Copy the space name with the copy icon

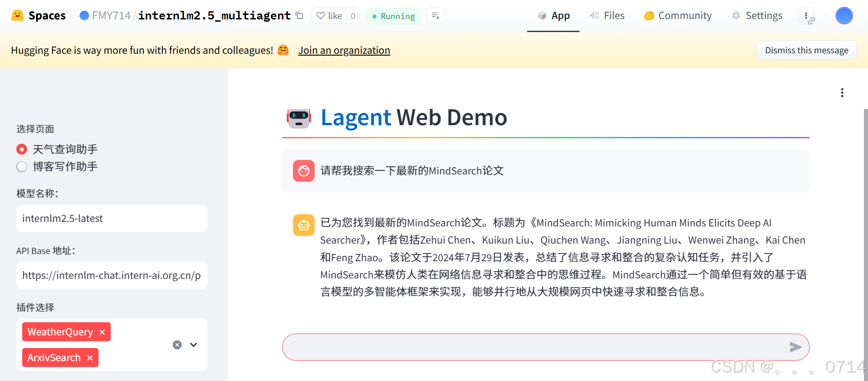pos(299,16)
